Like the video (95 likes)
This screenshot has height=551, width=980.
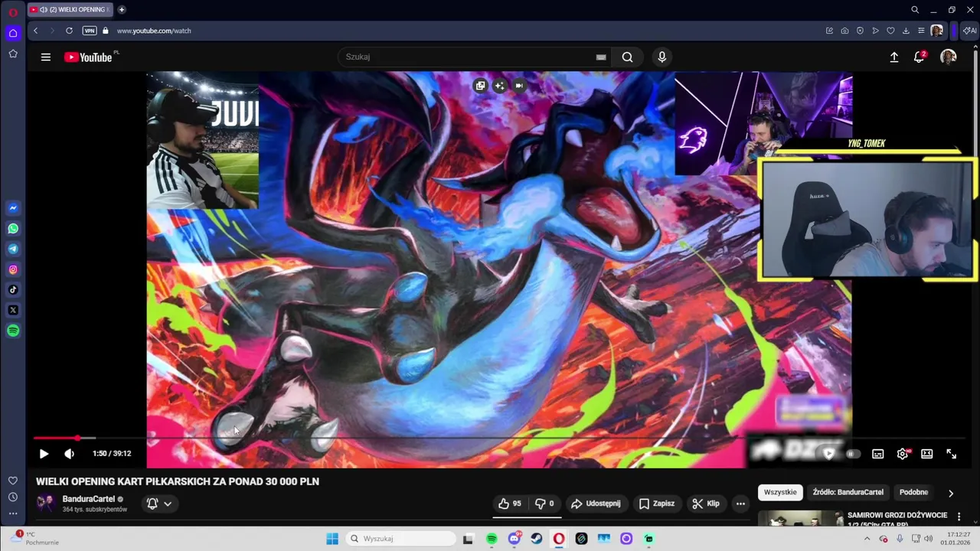point(510,504)
